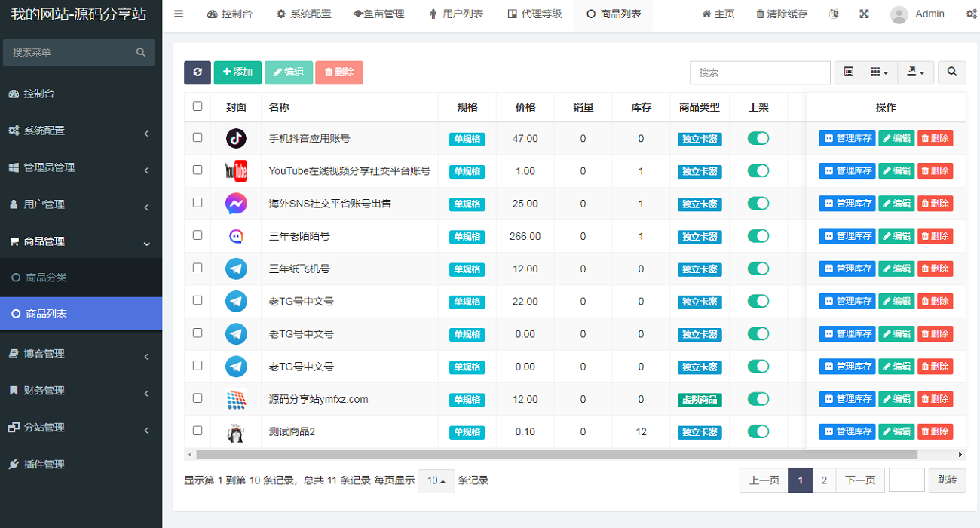Screen dimensions: 980x528
Task: Toggle the sidebar with the hamburger icon
Action: 179,14
